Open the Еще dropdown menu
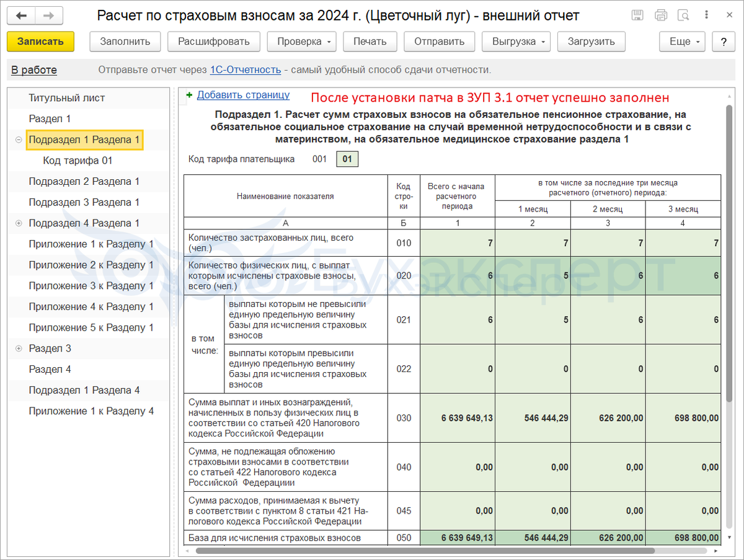This screenshot has height=560, width=744. coord(682,42)
